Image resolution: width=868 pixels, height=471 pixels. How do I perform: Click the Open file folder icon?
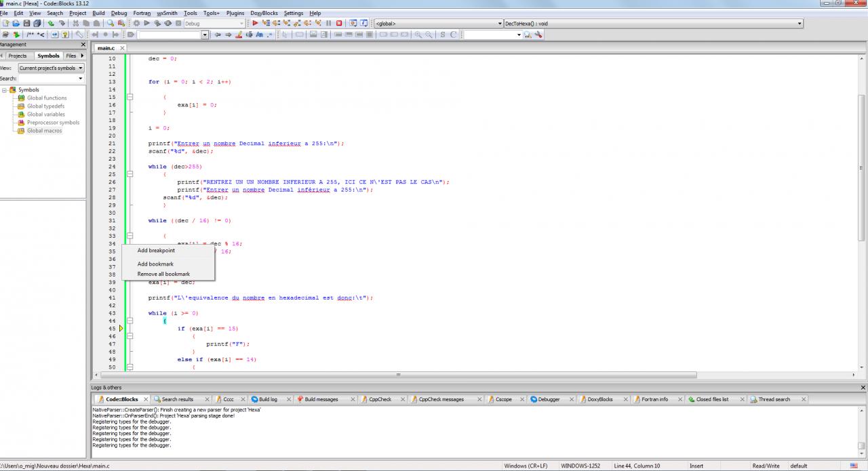pos(16,23)
